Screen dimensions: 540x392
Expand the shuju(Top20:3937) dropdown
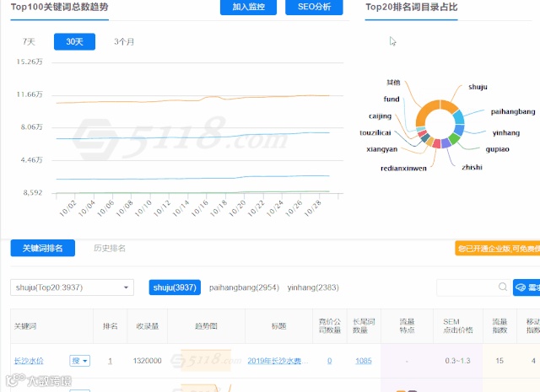[x=72, y=287]
